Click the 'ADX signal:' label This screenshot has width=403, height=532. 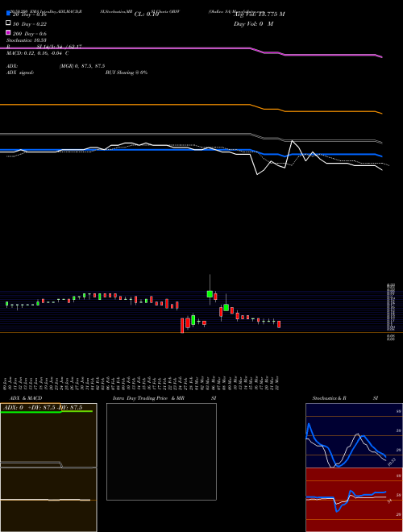[20, 73]
